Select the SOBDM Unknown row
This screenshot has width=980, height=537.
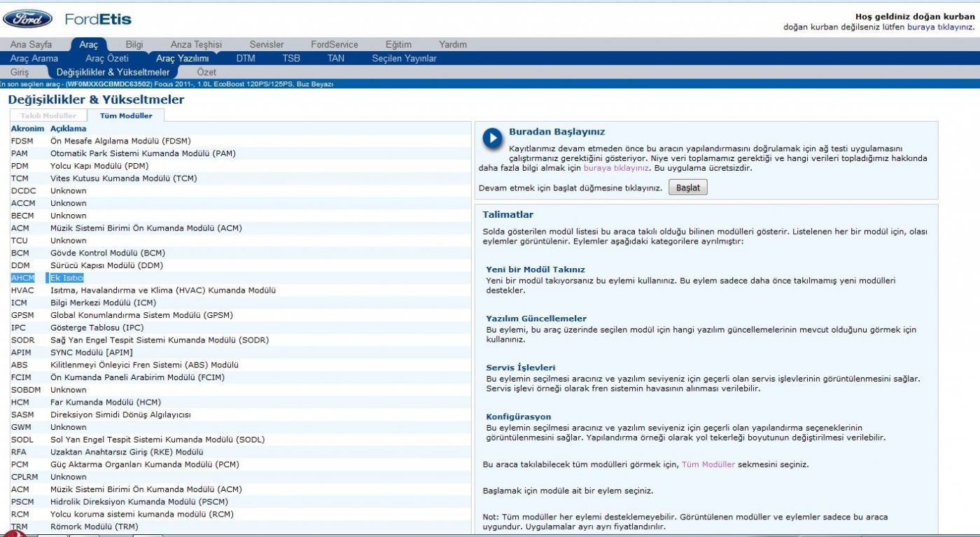(240, 389)
